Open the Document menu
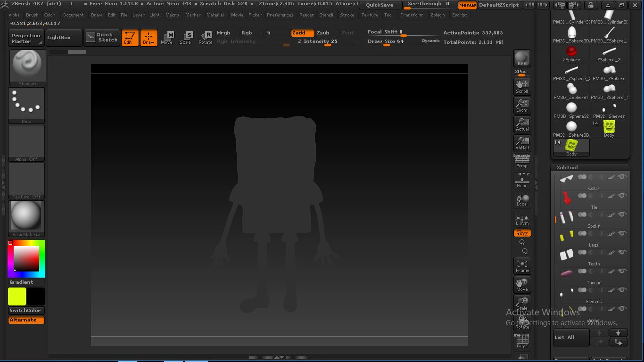 [73, 15]
